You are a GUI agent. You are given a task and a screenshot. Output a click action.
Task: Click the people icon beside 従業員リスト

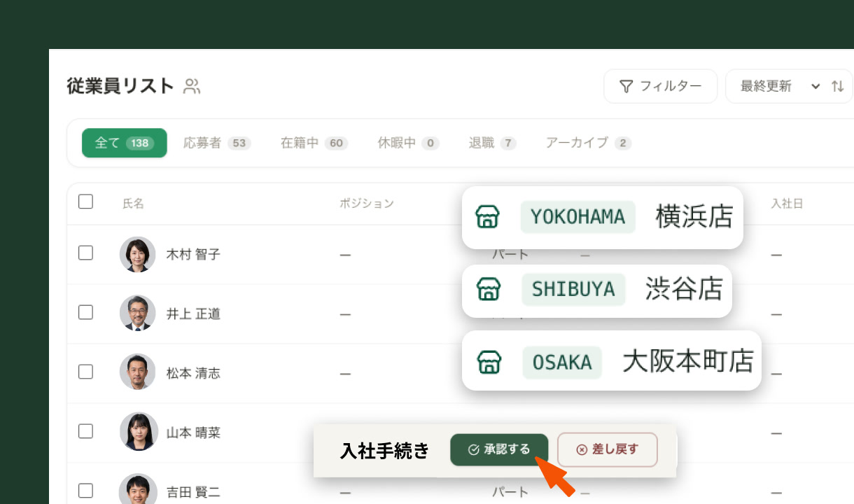[x=192, y=86]
